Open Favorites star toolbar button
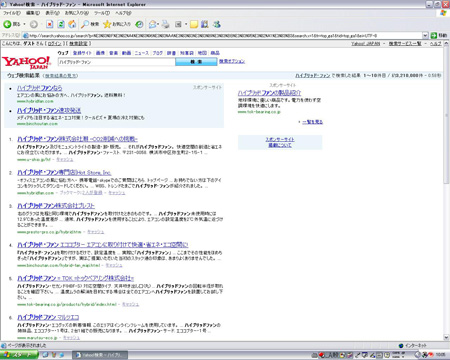This screenshot has height=360, width=450. (x=117, y=24)
